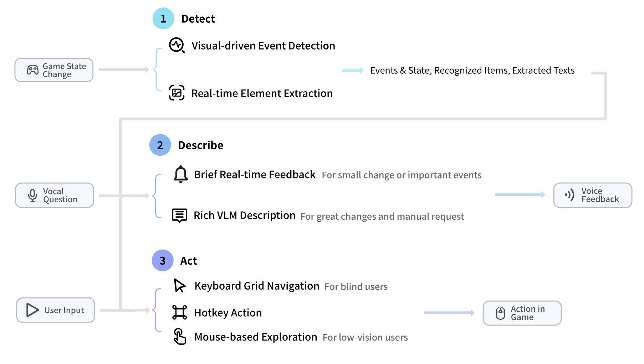Click the Rich VLM Description message icon
This screenshot has height=364, width=644.
click(x=179, y=215)
